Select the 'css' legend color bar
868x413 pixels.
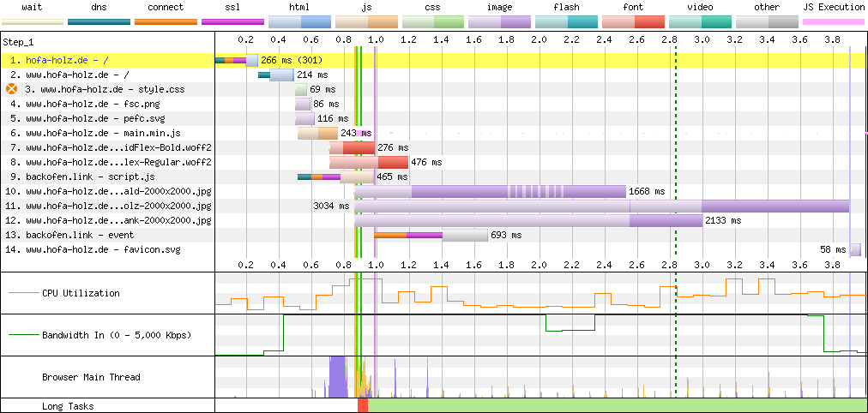(433, 22)
